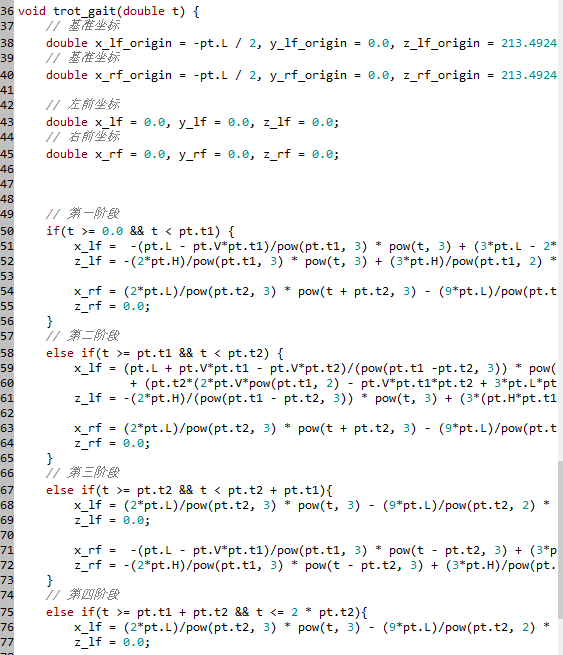Click the comment on line 57
The height and width of the screenshot is (655, 563).
83,335
